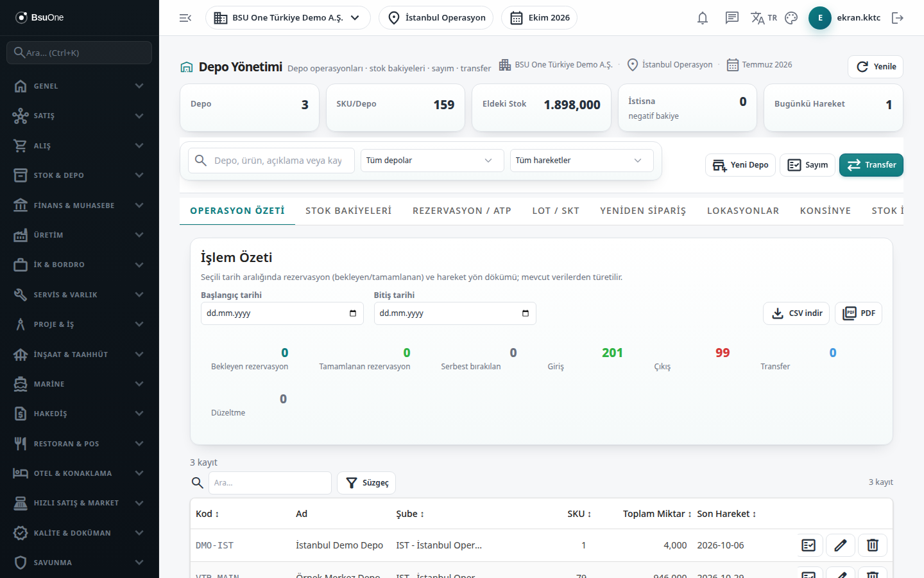The height and width of the screenshot is (578, 924).
Task: Open the Tüm hareketler dropdown
Action: coord(581,161)
